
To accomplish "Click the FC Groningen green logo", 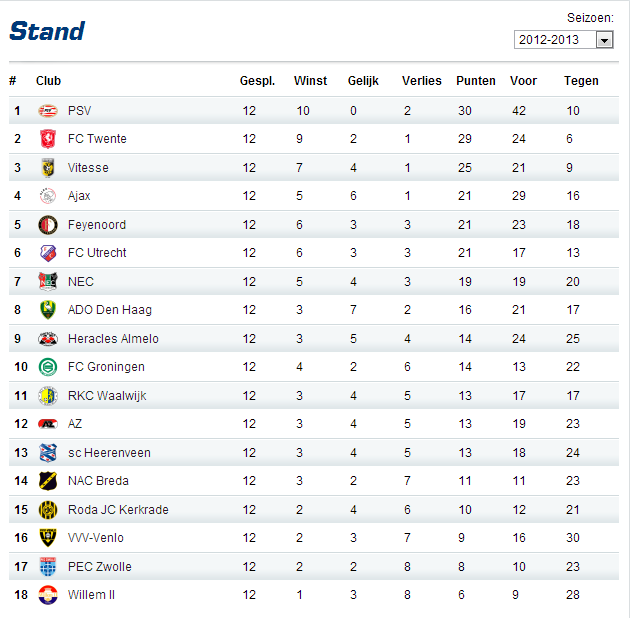I will [48, 367].
